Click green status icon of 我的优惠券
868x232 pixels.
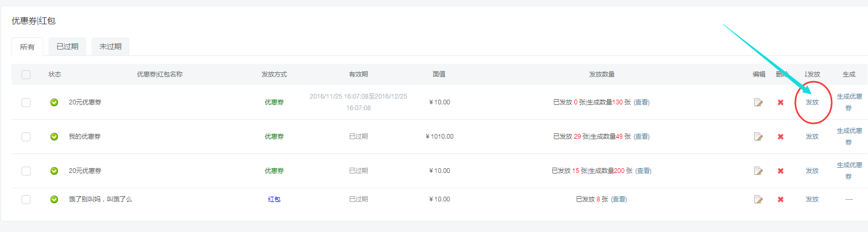coord(54,137)
